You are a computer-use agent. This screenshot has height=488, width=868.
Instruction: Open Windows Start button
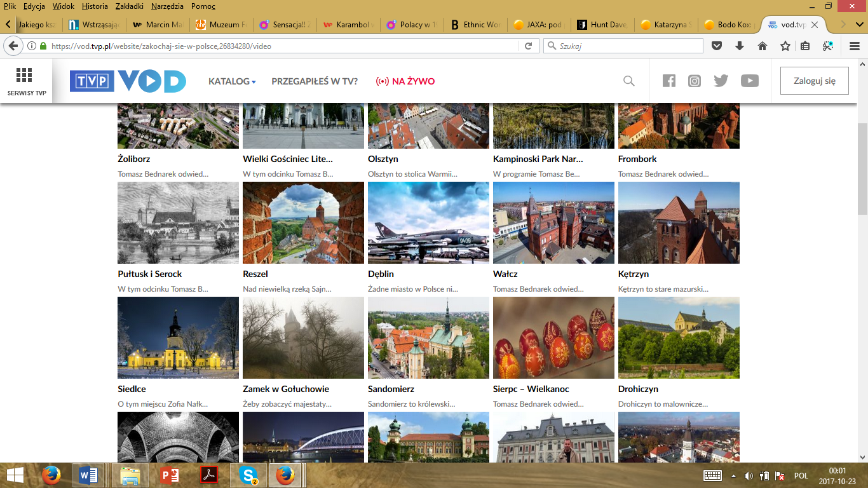pyautogui.click(x=15, y=475)
